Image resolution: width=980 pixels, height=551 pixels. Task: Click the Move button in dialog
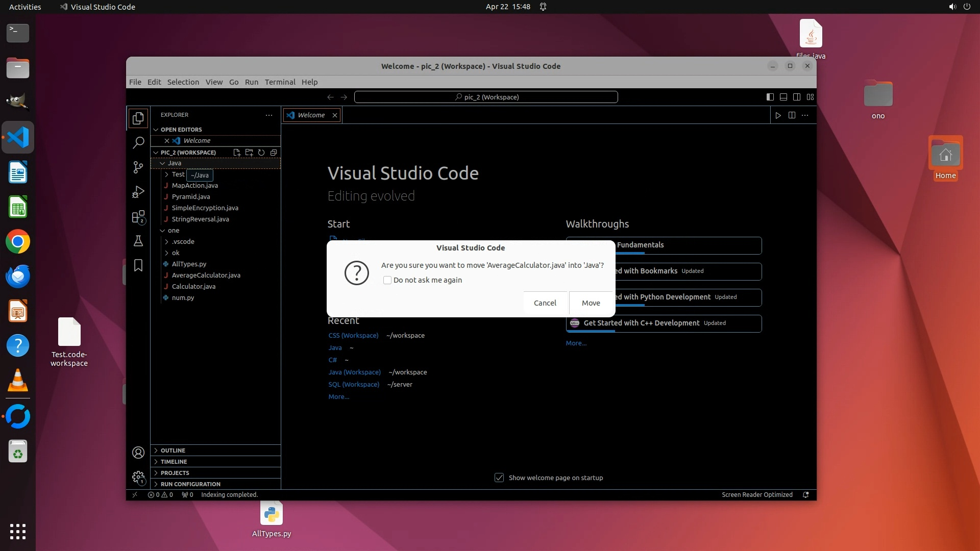click(x=591, y=303)
